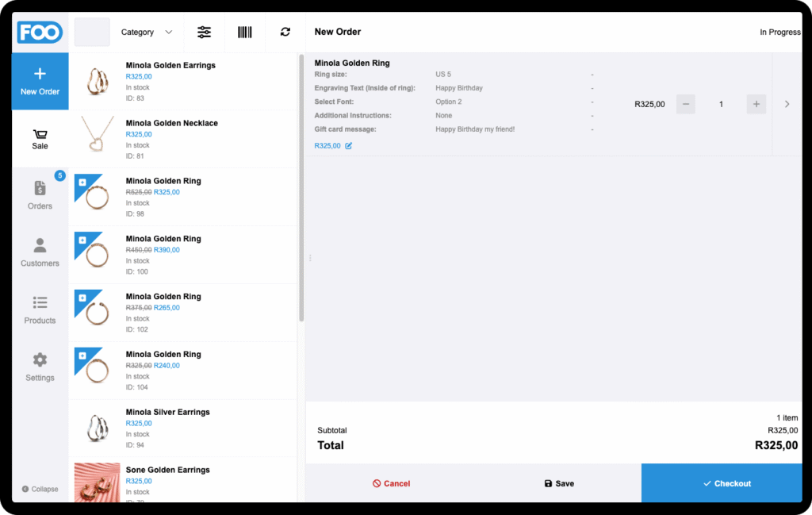The height and width of the screenshot is (515, 812).
Task: Click the FOO logo icon
Action: (x=40, y=33)
